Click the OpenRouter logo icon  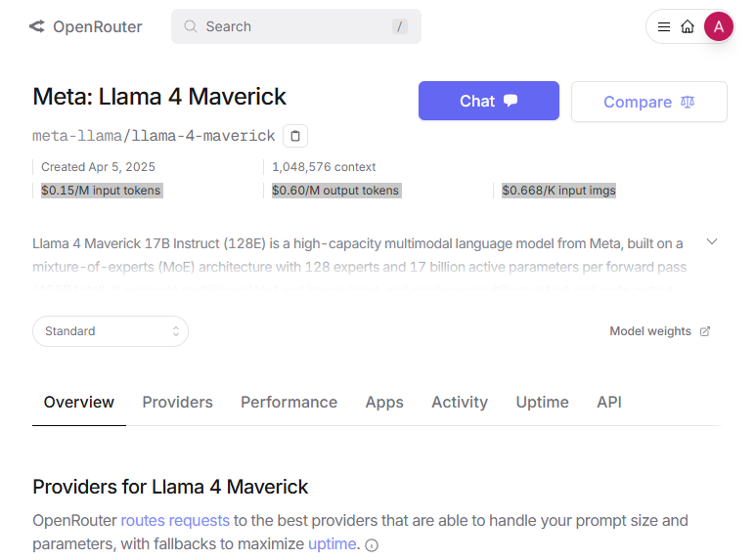[37, 26]
